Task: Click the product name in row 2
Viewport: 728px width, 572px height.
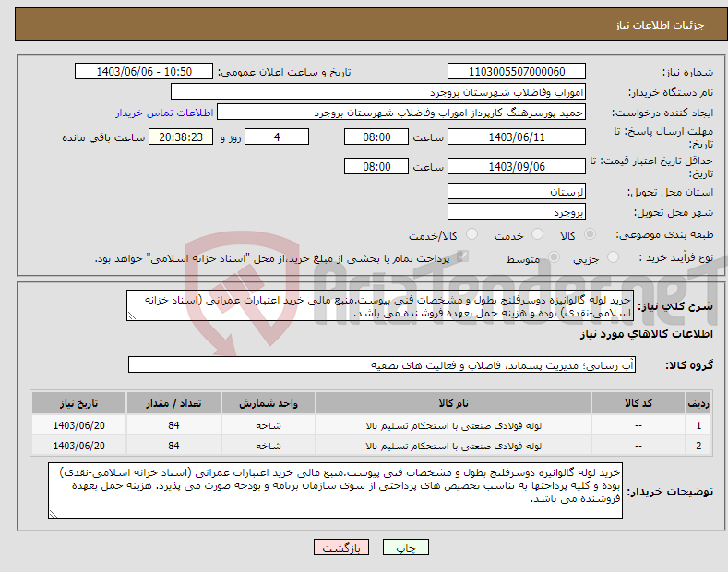Action: 453,446
